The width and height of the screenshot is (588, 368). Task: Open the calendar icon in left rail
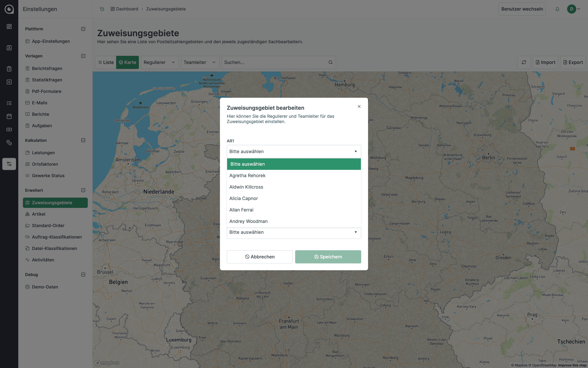9,116
